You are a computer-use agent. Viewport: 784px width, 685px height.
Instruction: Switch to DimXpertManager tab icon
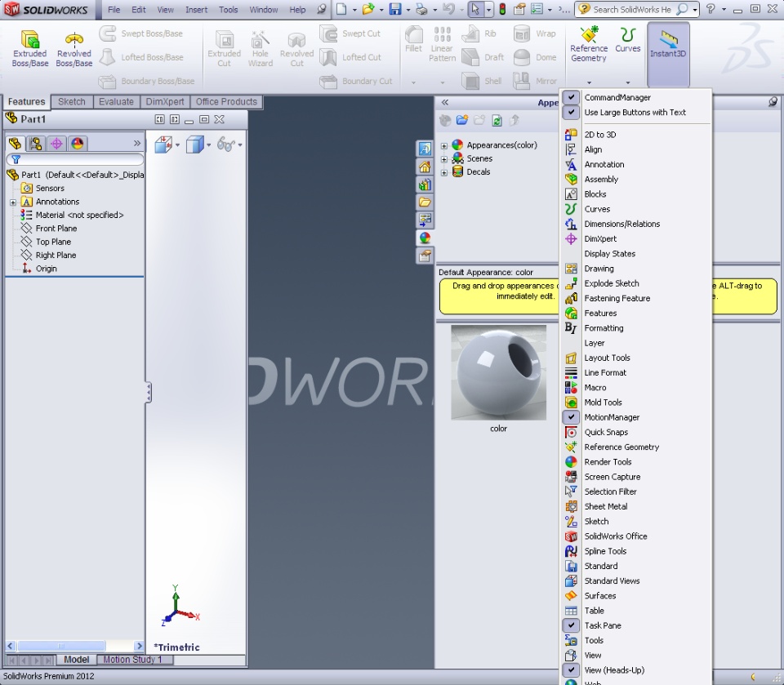(x=56, y=144)
